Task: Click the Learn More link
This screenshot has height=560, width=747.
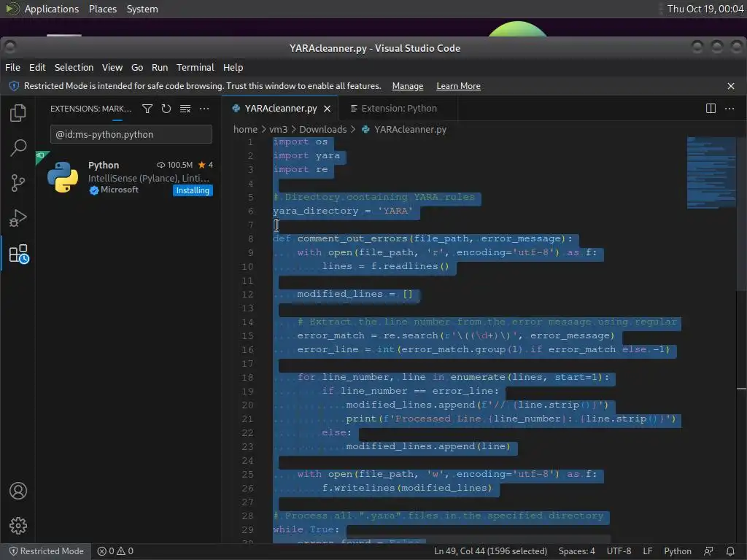Action: (458, 86)
